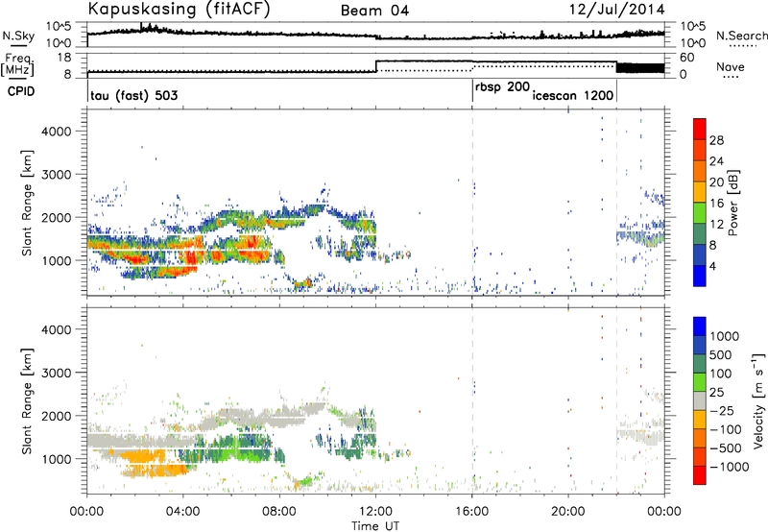The height and width of the screenshot is (532, 768).
Task: Click the '3000' tick on velocity panel
Action: tap(56, 373)
